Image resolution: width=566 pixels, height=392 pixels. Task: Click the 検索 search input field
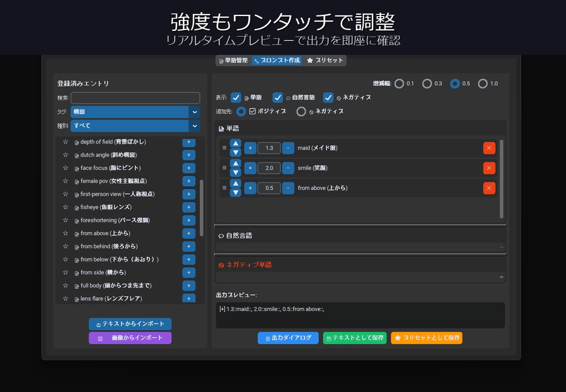pos(135,97)
